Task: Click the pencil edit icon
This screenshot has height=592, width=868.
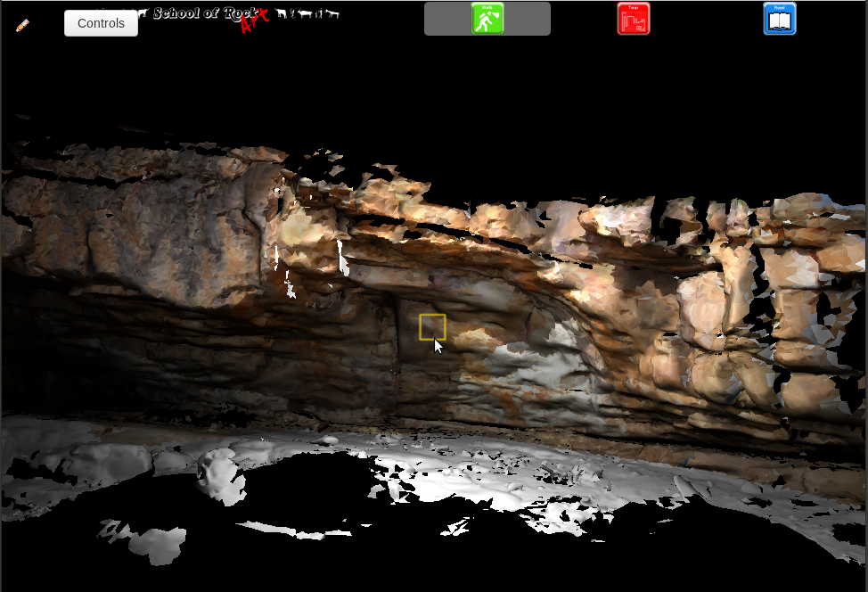Action: tap(22, 25)
